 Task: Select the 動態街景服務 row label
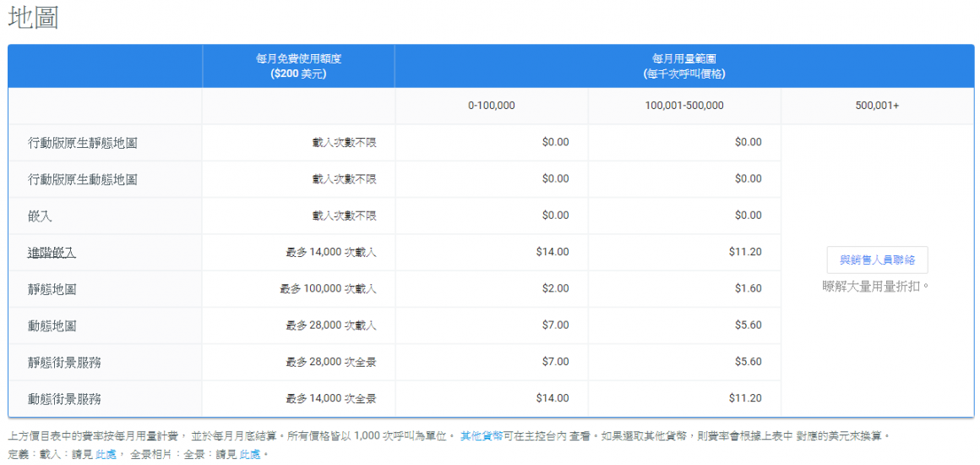point(64,399)
